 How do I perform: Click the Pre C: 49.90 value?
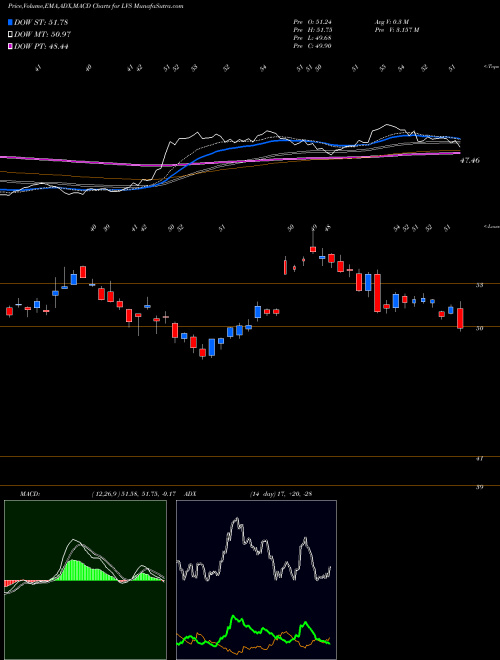(312, 45)
